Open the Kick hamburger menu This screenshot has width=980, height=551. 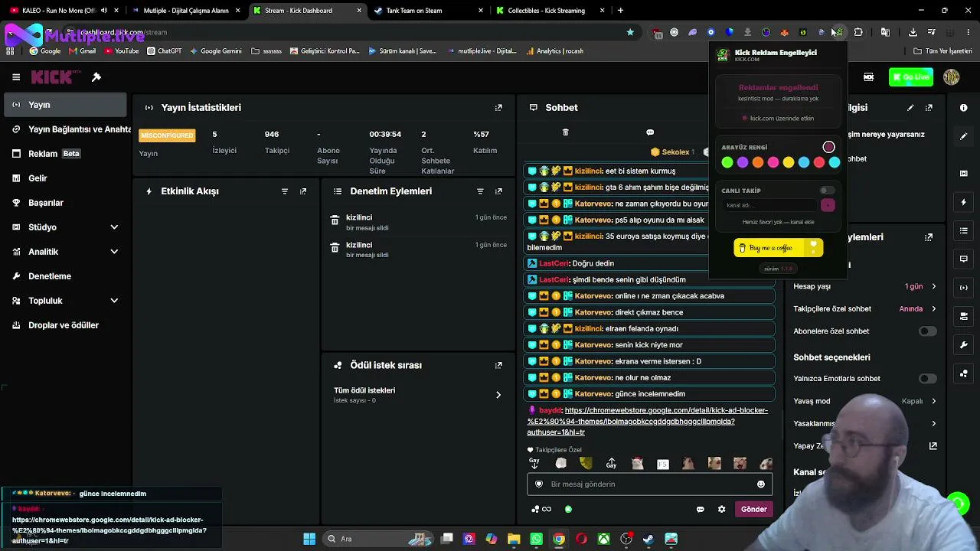(x=16, y=77)
